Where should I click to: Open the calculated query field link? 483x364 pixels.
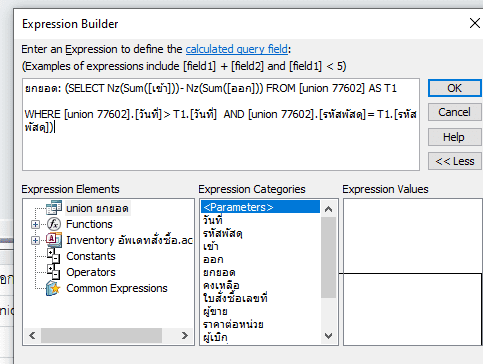click(x=237, y=49)
